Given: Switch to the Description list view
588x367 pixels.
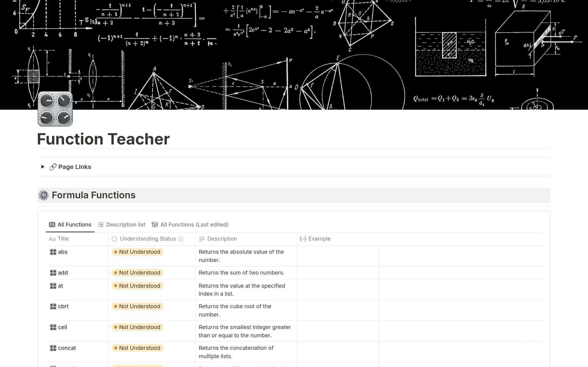Looking at the screenshot, I should tap(126, 224).
